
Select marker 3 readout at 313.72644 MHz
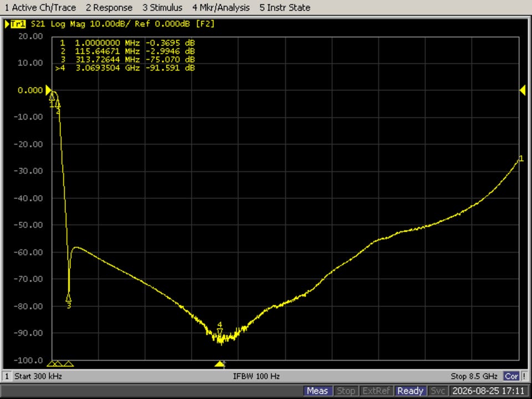127,59
